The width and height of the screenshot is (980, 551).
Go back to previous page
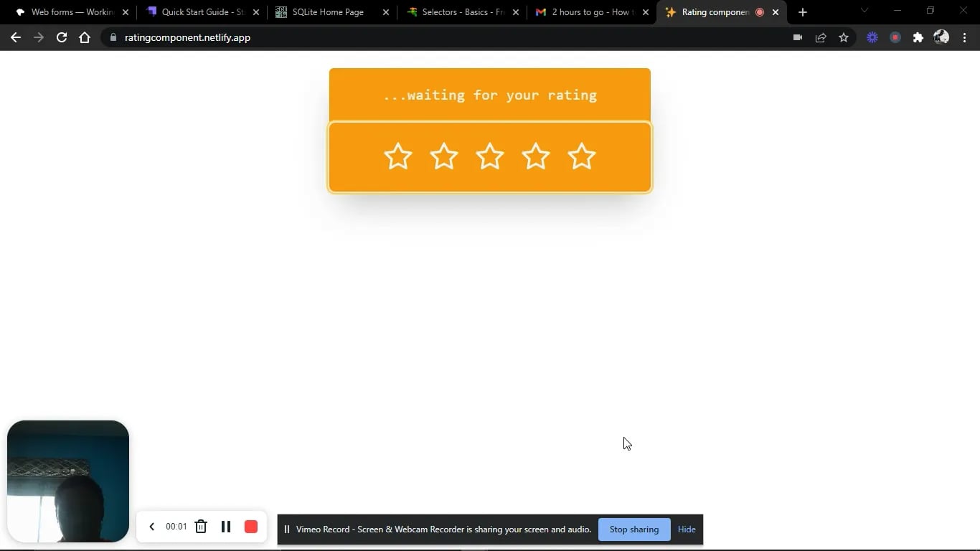(x=16, y=37)
